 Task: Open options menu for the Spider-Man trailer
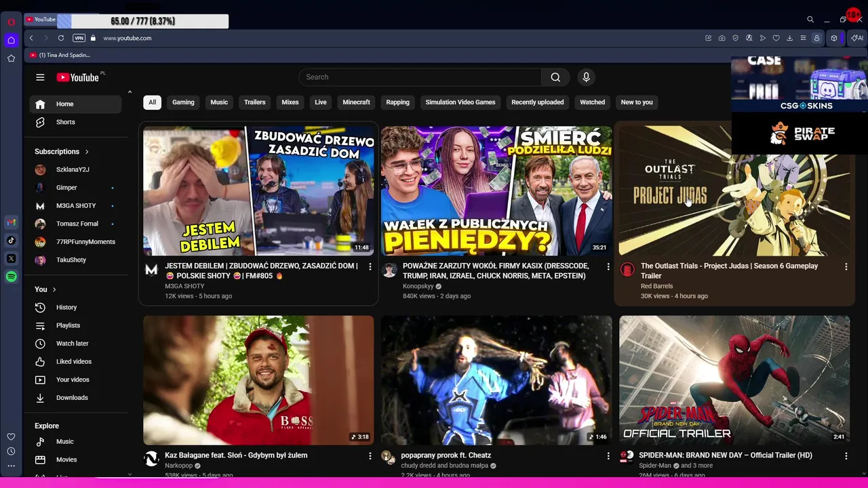pos(846,456)
